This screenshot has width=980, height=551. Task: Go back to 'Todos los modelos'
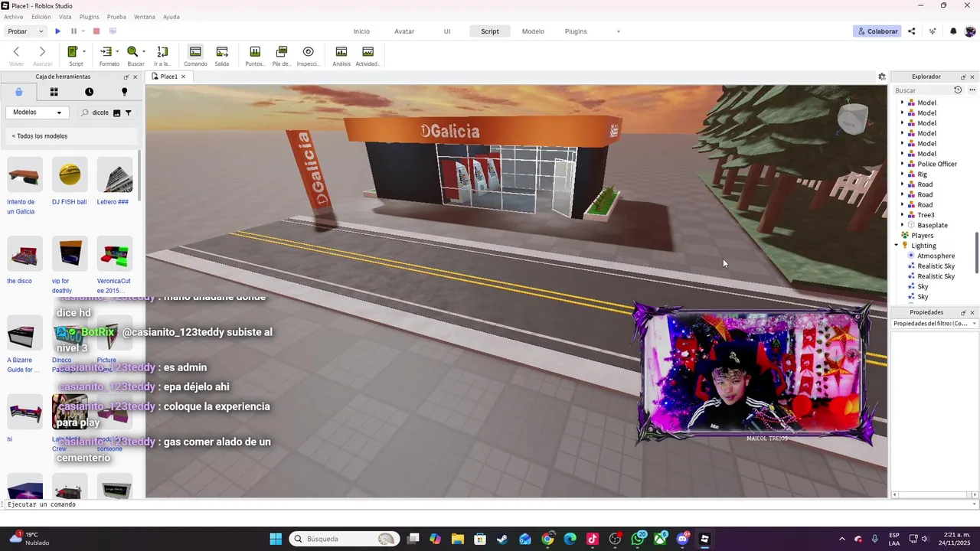(x=40, y=136)
